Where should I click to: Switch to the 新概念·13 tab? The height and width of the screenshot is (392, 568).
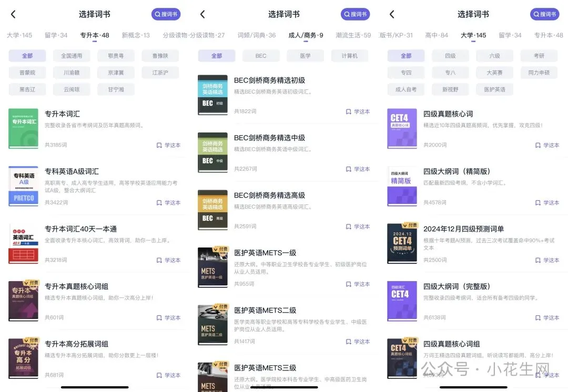pos(136,35)
